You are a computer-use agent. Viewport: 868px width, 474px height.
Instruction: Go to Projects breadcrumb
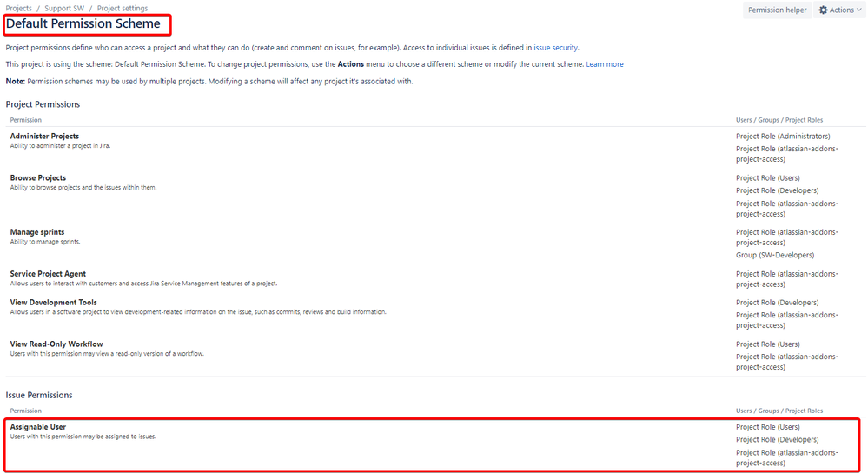(19, 9)
